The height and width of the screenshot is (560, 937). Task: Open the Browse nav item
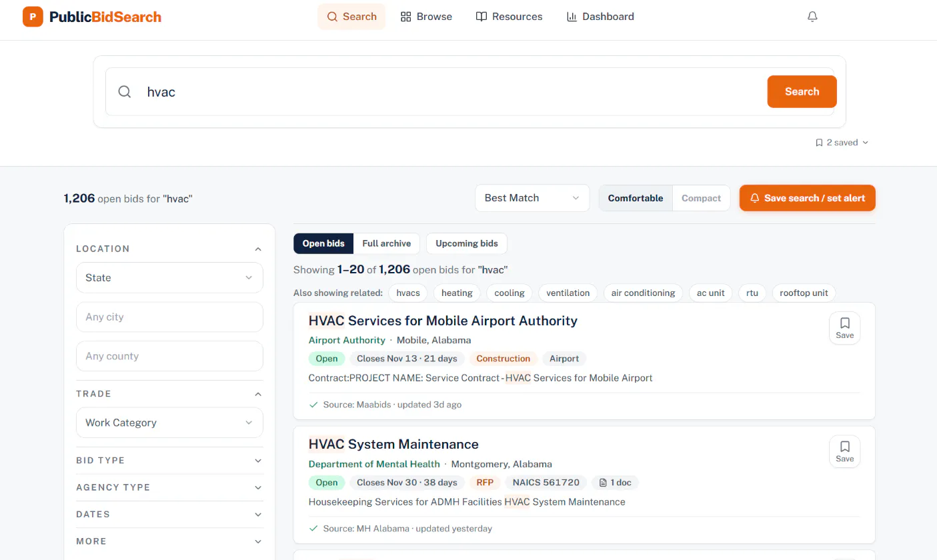pos(426,17)
